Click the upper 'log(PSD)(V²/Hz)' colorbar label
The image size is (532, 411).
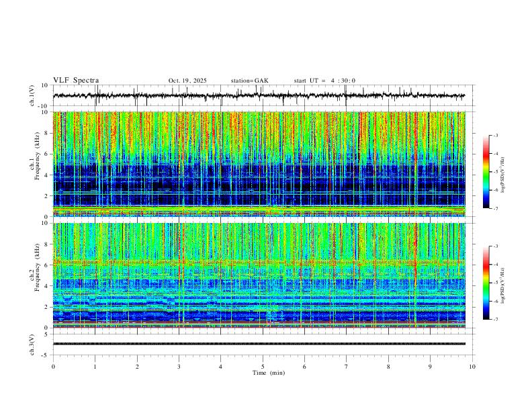pos(504,175)
